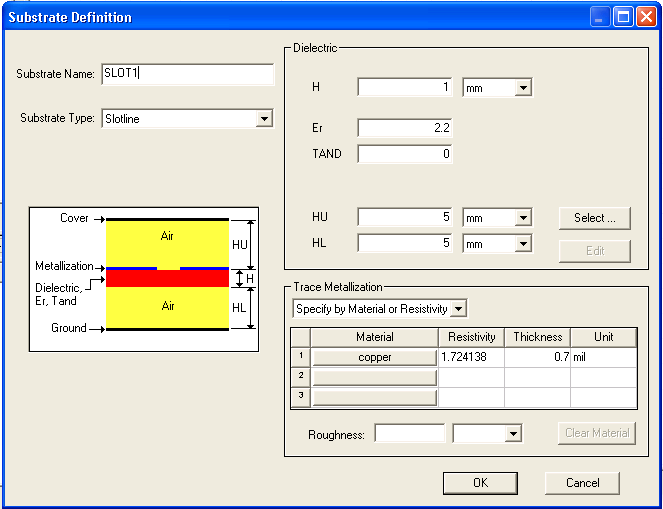This screenshot has width=663, height=509.
Task: Select the Thickness cell showing 0.7
Action: coord(537,357)
